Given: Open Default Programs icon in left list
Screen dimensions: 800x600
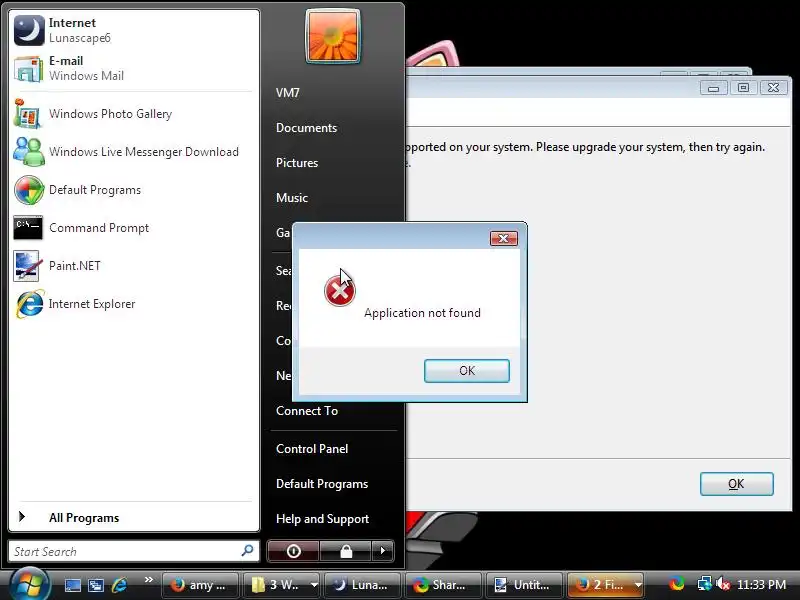Looking at the screenshot, I should tap(29, 190).
